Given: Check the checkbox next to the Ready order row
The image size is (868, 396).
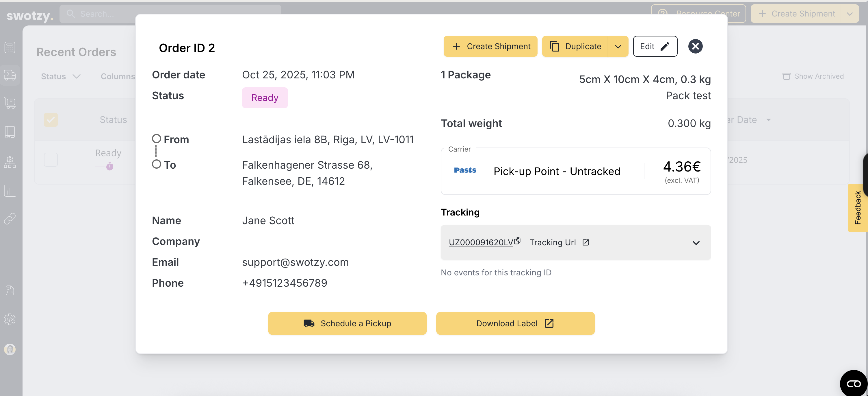Looking at the screenshot, I should coord(51,159).
